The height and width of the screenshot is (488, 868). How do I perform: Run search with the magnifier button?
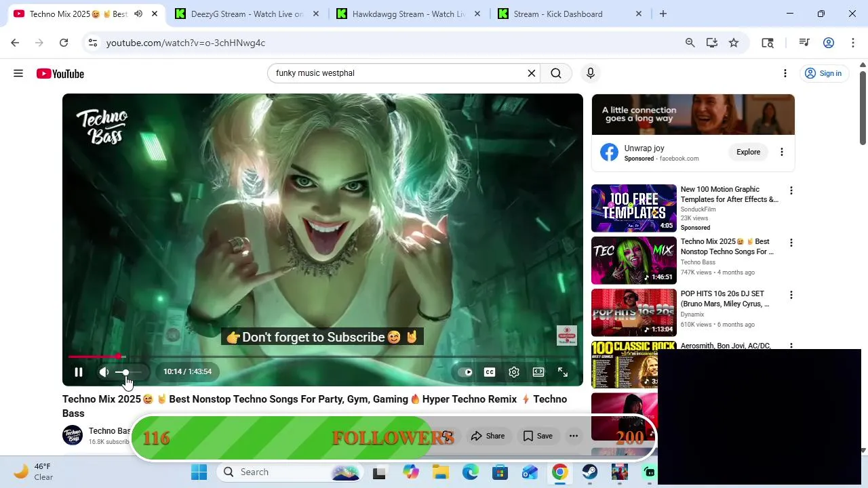coord(556,73)
